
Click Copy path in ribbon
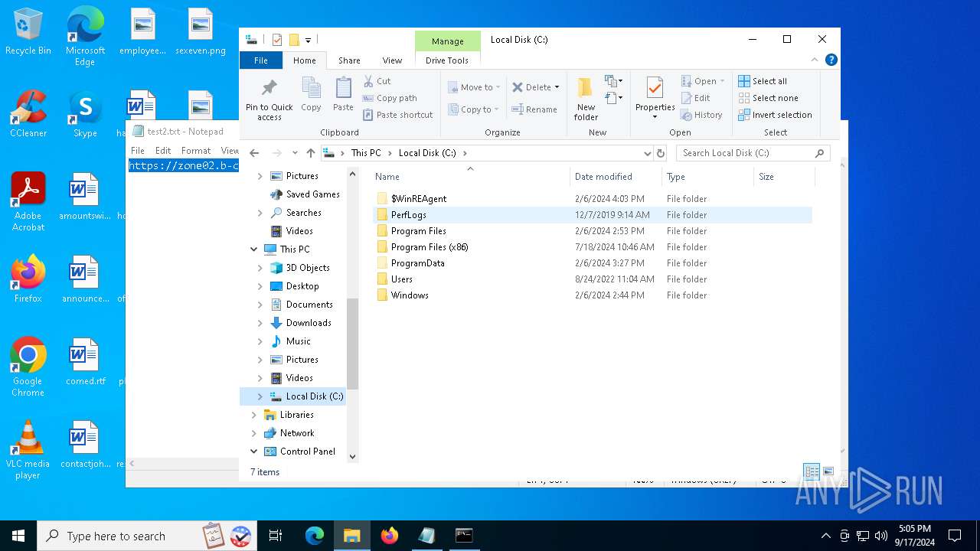[x=390, y=98]
